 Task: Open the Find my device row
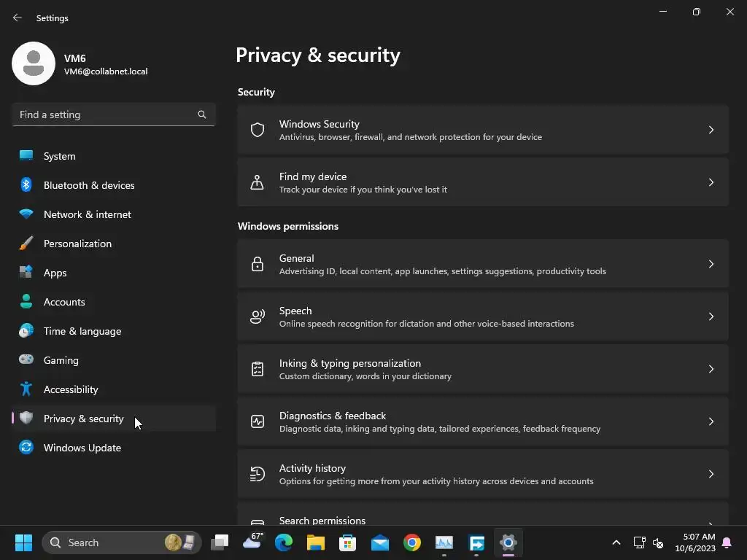tap(483, 182)
